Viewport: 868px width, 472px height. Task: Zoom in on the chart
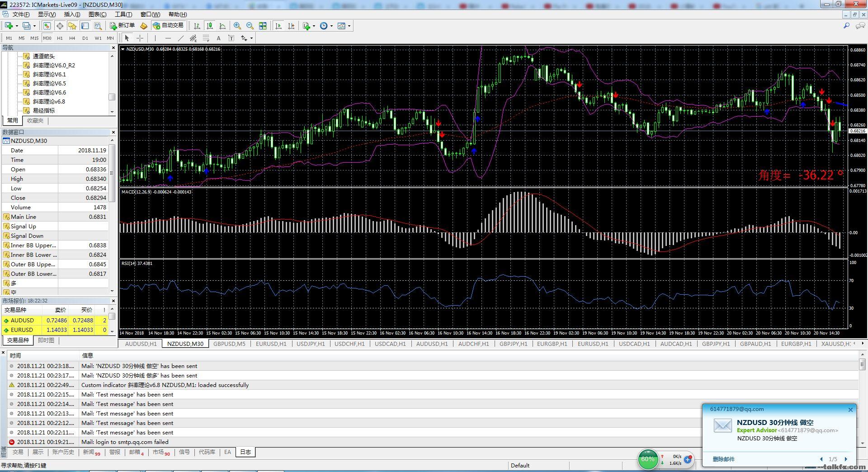(237, 26)
